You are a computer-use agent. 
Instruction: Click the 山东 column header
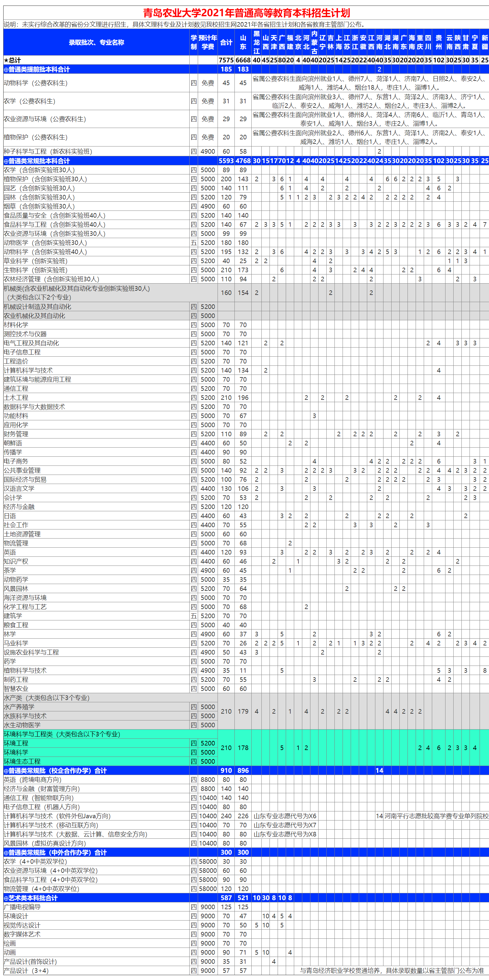[243, 42]
